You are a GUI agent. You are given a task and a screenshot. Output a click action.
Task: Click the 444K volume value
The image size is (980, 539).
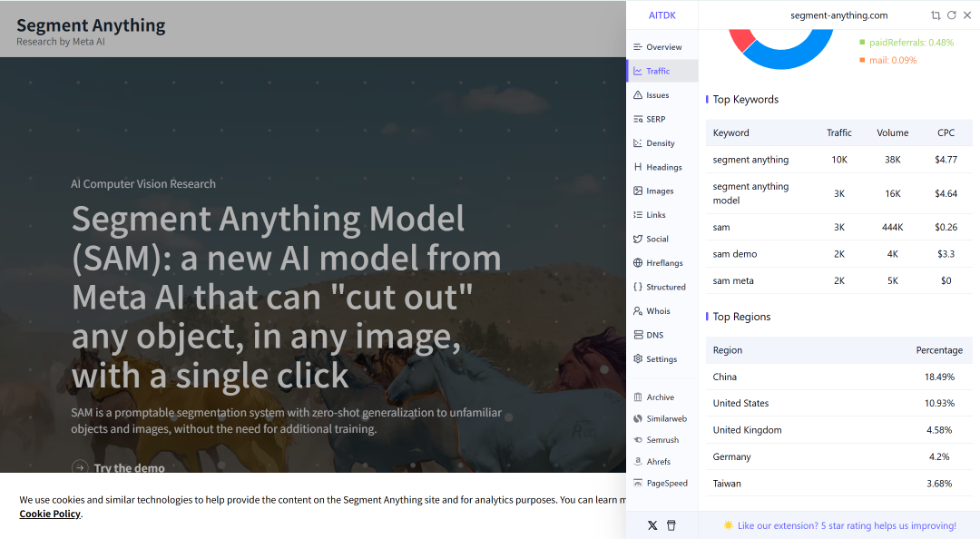point(893,227)
